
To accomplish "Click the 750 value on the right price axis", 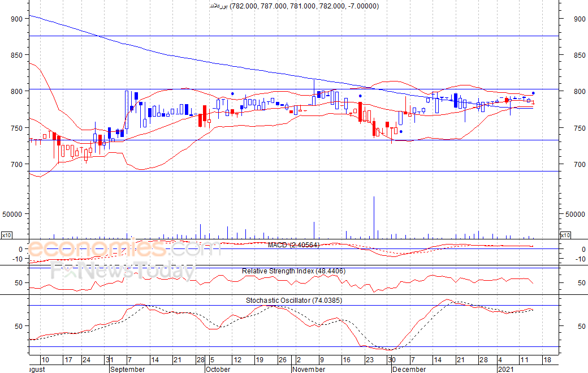I will pyautogui.click(x=580, y=128).
